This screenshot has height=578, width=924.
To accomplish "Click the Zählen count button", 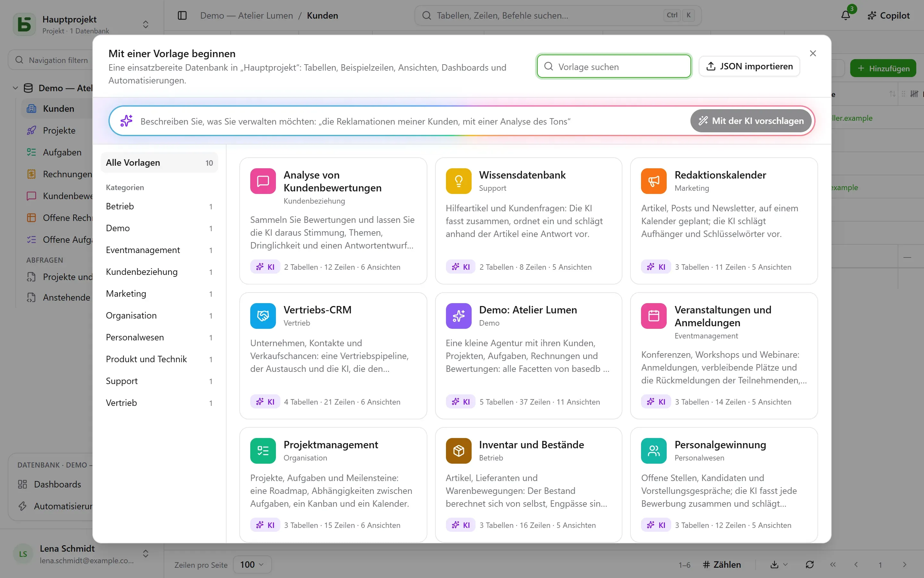I will point(722,565).
